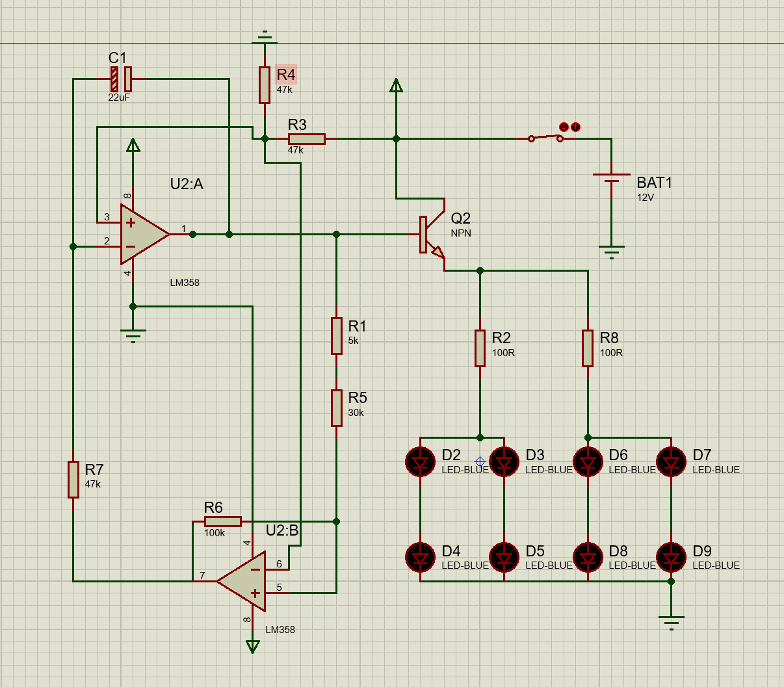Screen dimensions: 784x687
Task: Select power terminal arrow above Q2
Action: [396, 85]
